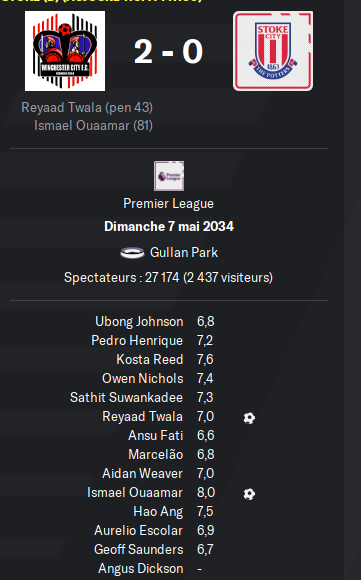Viewport: 361px width, 580px height.
Task: Open scorer Ismael Ouaamar (81) entry
Action: [x=93, y=126]
